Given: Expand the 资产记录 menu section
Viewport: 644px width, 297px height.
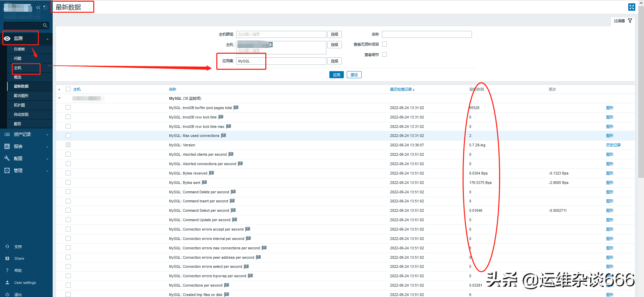Looking at the screenshot, I should (x=47, y=135).
